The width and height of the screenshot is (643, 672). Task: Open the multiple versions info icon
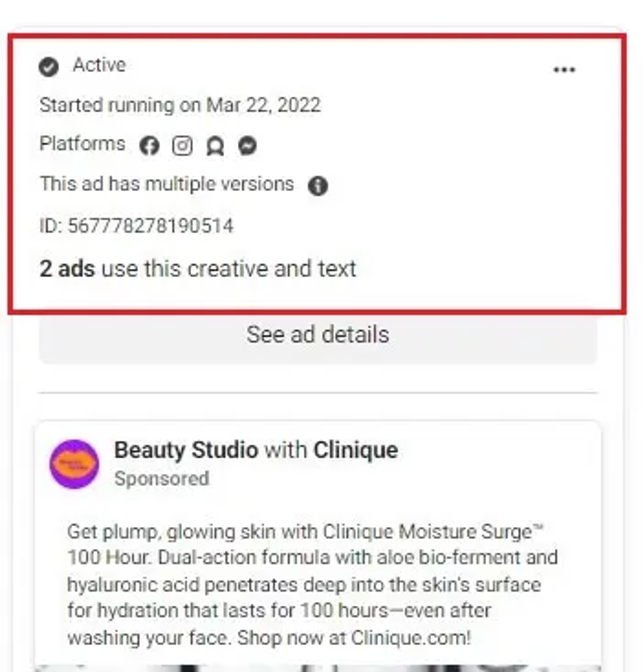(318, 186)
